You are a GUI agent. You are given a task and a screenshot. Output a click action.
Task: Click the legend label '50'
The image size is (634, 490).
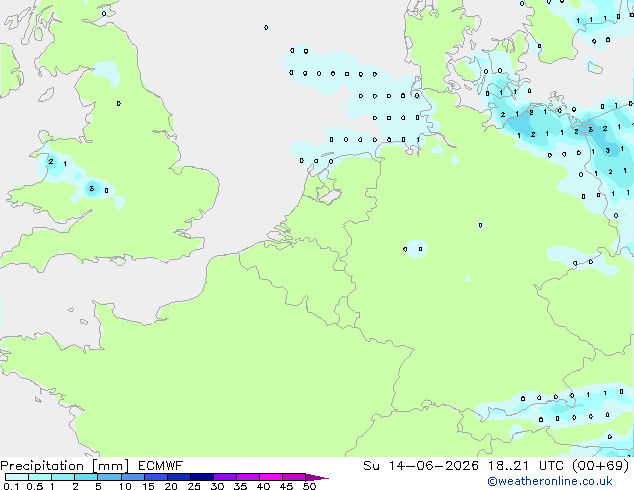(x=310, y=486)
